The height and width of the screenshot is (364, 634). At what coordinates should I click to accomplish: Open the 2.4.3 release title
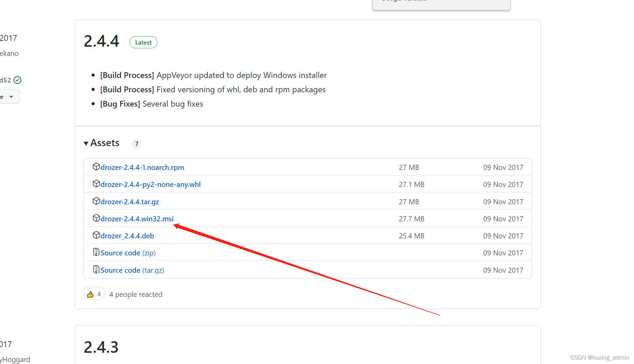(101, 347)
